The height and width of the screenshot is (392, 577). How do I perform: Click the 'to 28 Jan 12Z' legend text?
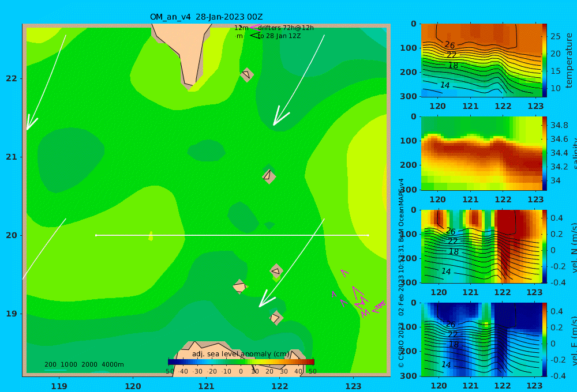(279, 36)
